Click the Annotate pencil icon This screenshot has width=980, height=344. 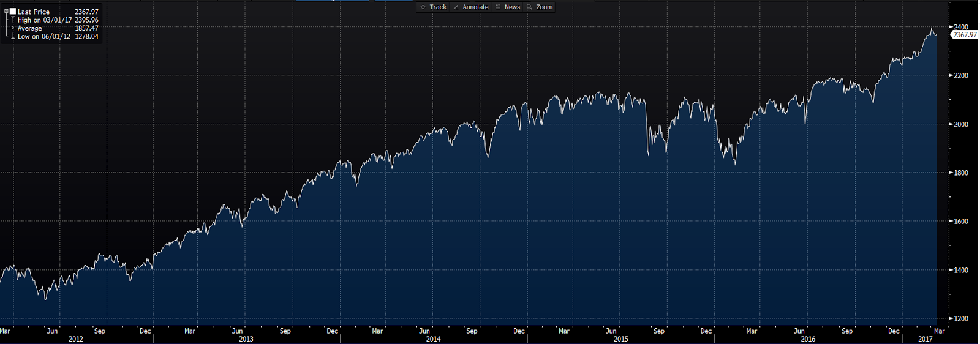(x=456, y=7)
